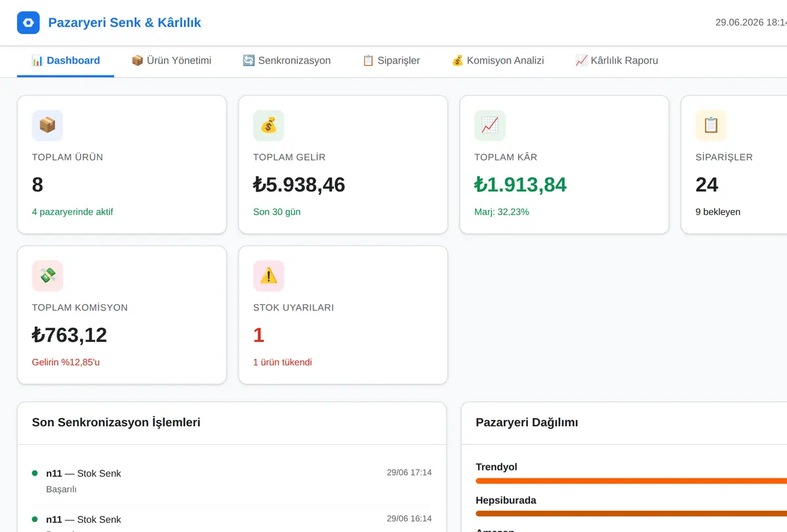Click the clipboard icon on Siparişler card

coord(711,125)
